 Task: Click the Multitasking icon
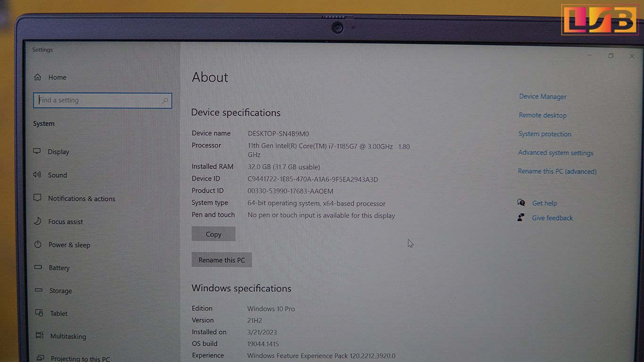point(40,336)
